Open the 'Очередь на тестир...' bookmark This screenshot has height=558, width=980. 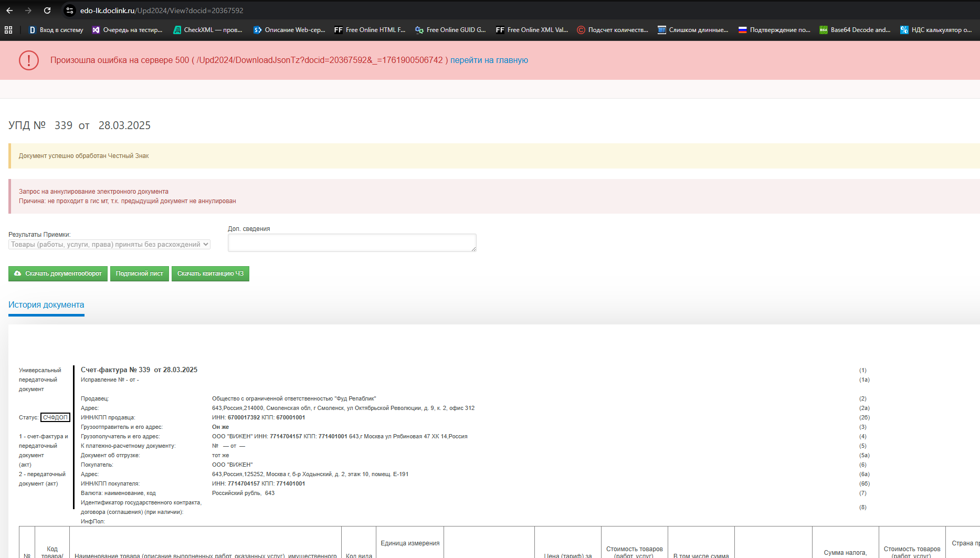(x=127, y=30)
